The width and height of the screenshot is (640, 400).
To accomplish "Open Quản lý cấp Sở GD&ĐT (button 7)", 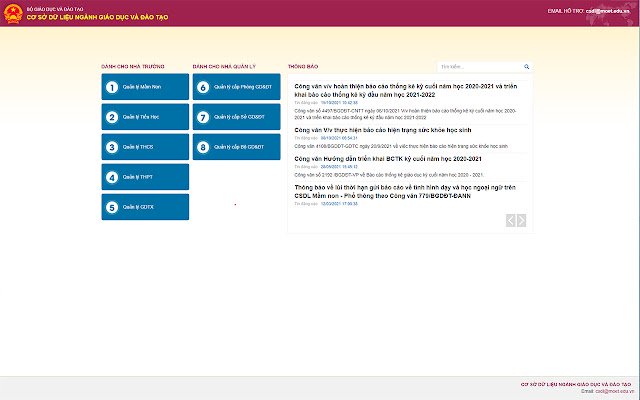I will click(236, 117).
